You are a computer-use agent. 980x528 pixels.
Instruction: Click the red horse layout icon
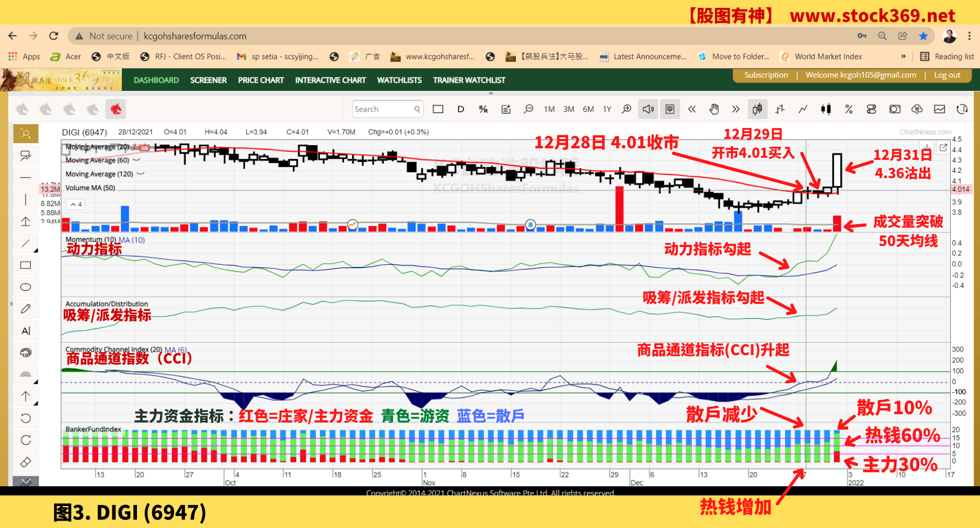pyautogui.click(x=116, y=109)
